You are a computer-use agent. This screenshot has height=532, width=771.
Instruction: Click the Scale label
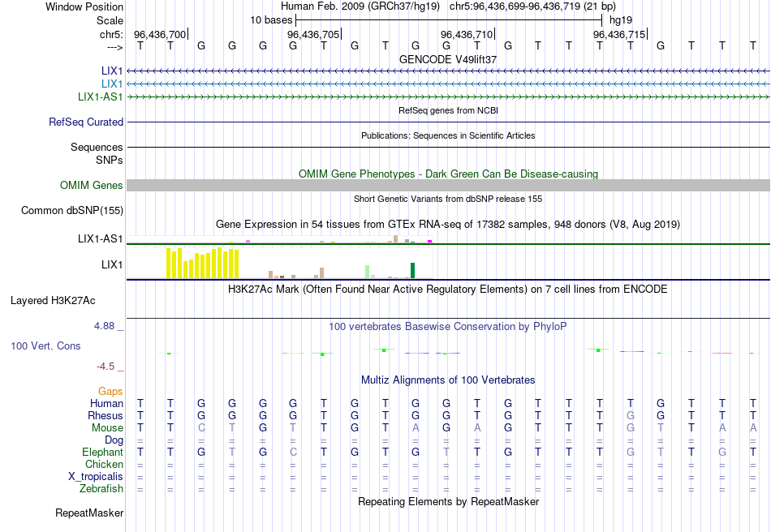pos(110,20)
